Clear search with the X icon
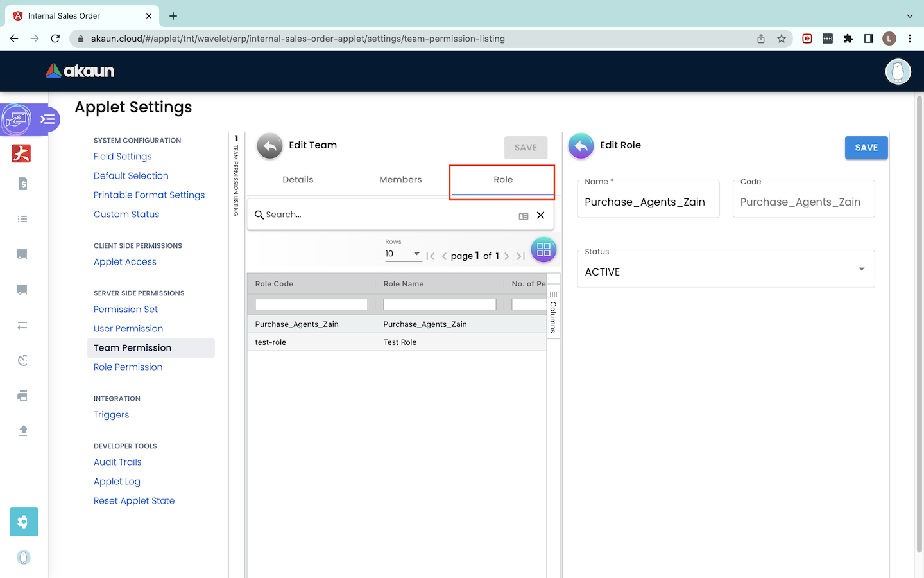The image size is (924, 578). pos(540,215)
